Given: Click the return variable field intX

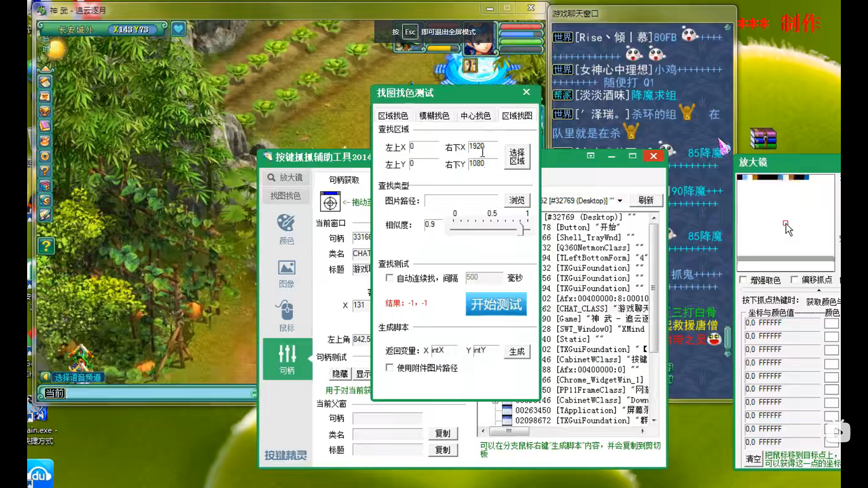Looking at the screenshot, I should coord(444,350).
